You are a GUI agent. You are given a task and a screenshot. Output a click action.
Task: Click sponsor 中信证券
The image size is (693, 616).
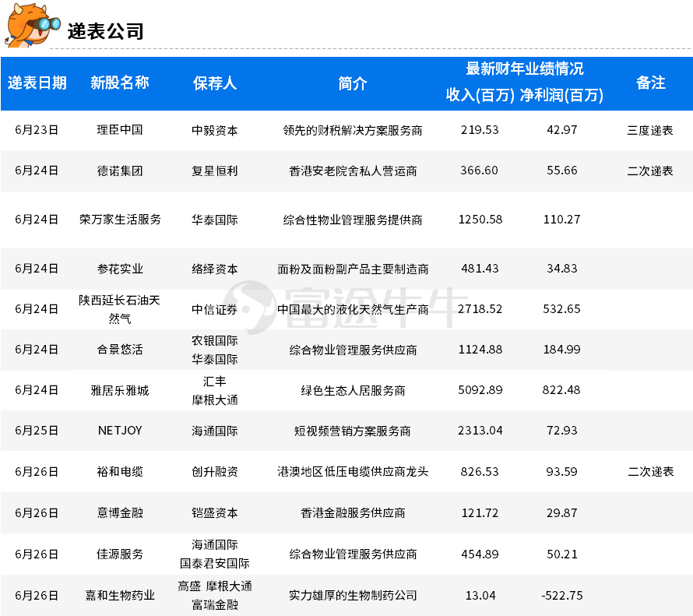(215, 309)
